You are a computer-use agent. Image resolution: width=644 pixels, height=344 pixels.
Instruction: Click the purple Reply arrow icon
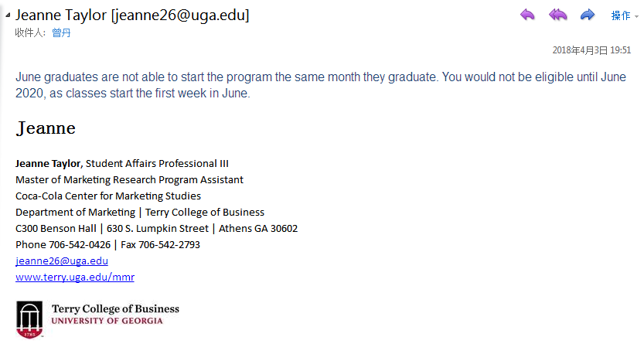click(527, 15)
